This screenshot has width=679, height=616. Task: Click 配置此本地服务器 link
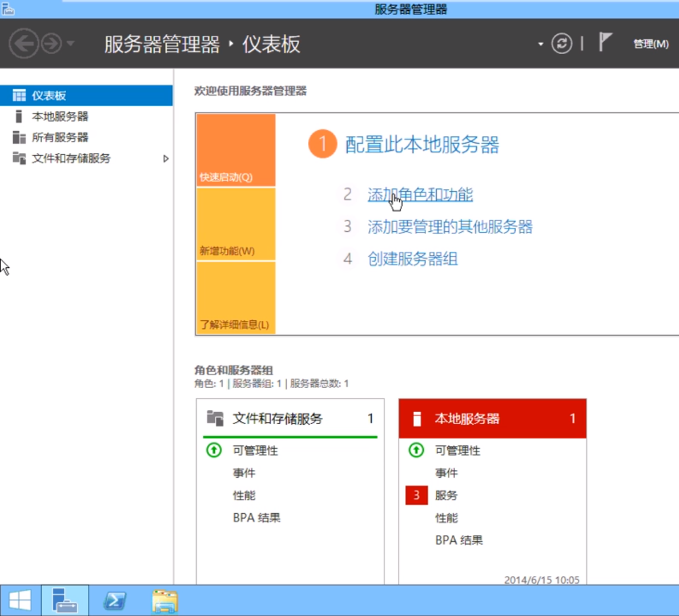pos(422,144)
